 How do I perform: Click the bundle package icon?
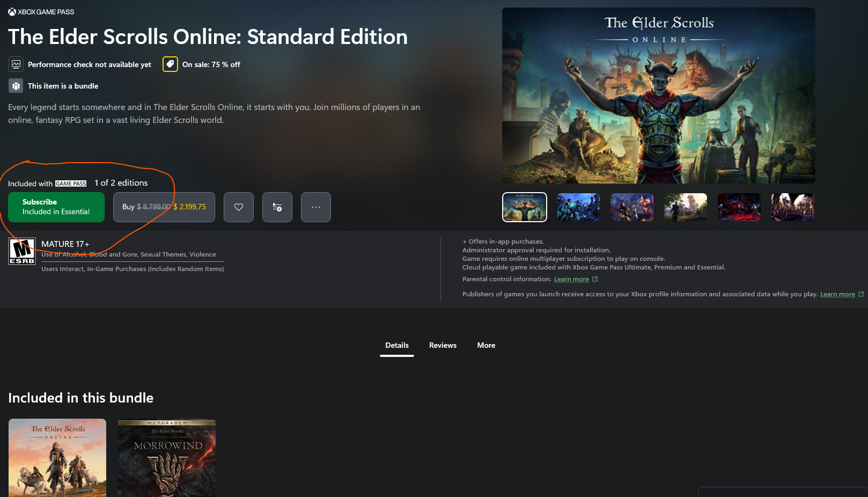click(16, 86)
